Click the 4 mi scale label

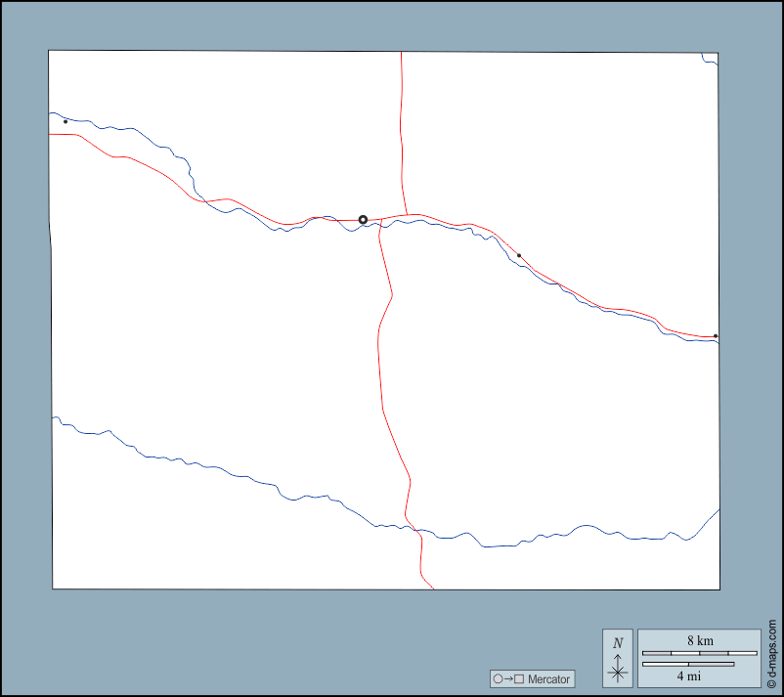point(687,675)
